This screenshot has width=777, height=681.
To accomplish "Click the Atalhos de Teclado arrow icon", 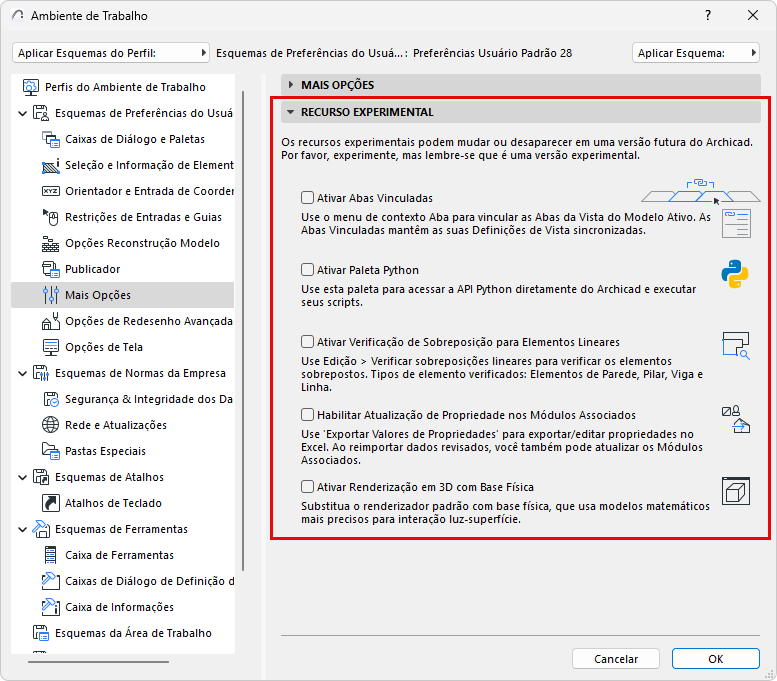I will point(51,503).
